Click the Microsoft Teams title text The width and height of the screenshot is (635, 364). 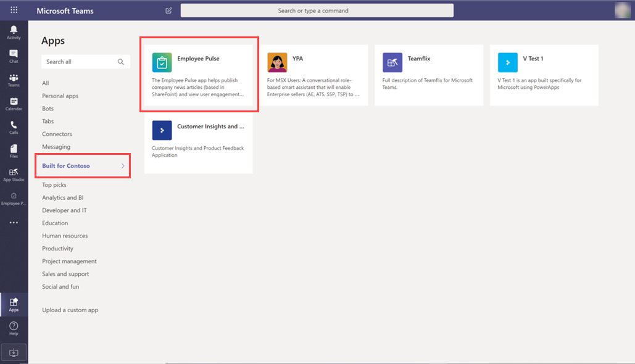click(x=65, y=10)
